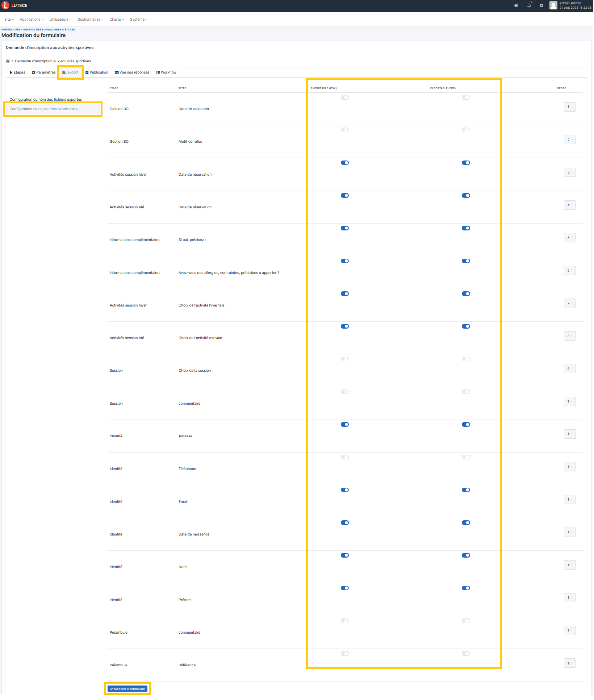594x700 pixels.
Task: Open the home icon in top bar
Action: tap(516, 6)
